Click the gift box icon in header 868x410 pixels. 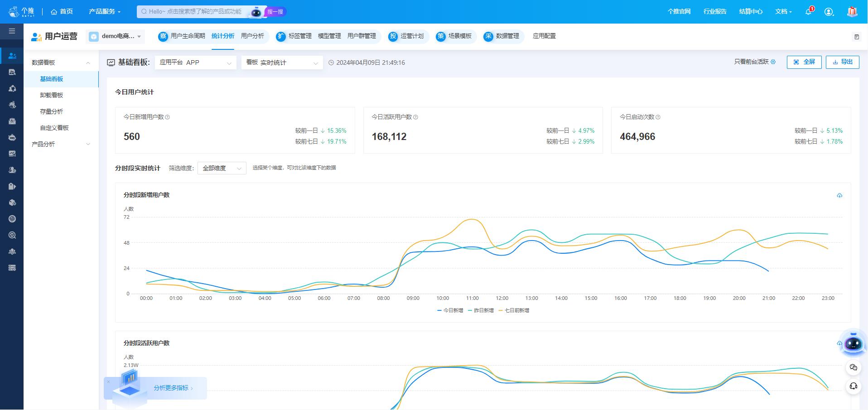[852, 11]
